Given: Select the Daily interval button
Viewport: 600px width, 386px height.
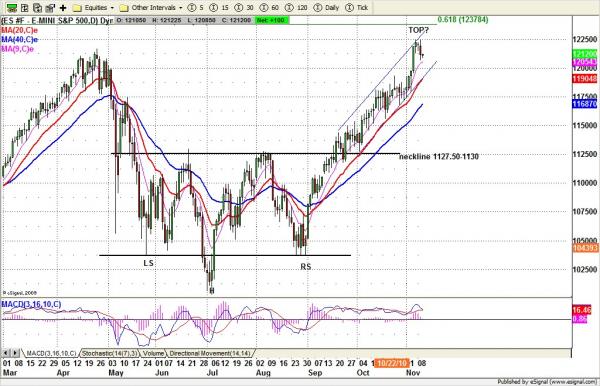Looking at the screenshot, I should tap(326, 8).
